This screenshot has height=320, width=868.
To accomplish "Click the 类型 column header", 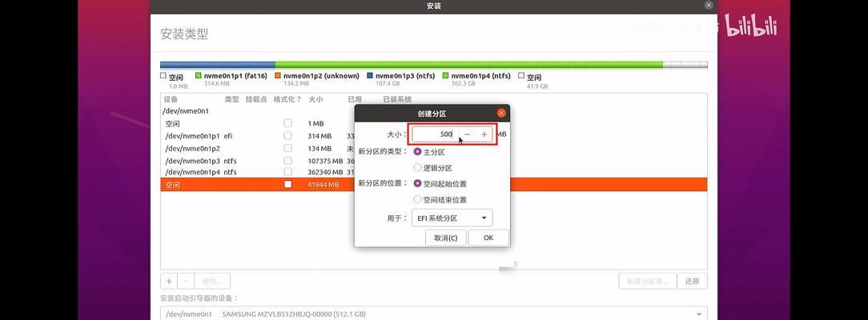I will tap(231, 99).
